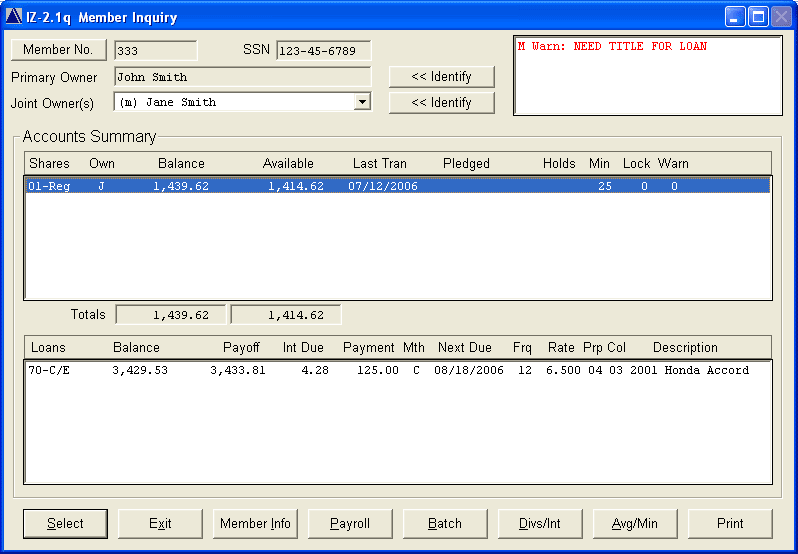This screenshot has height=554, width=798.
Task: Click the 2001 Honda Accord description
Action: point(689,370)
